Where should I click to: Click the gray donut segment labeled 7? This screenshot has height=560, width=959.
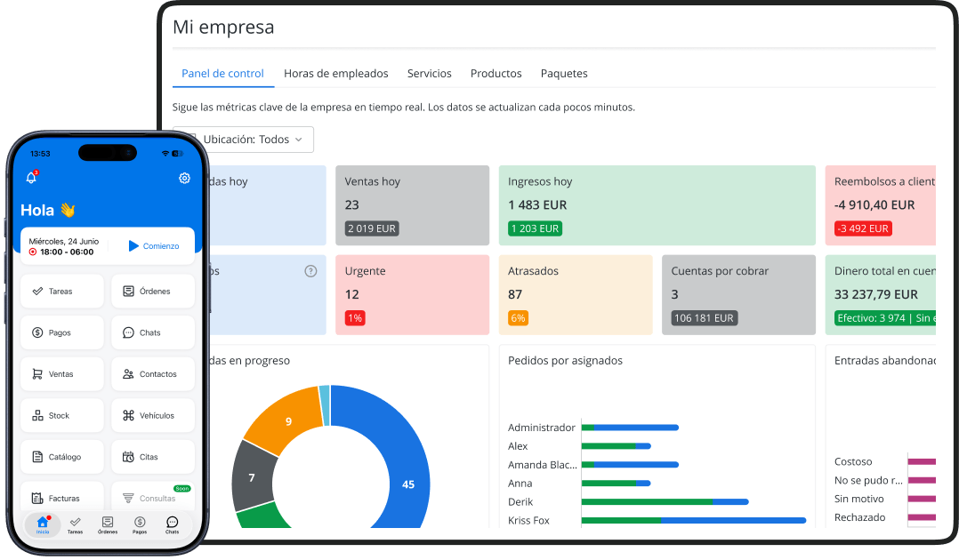coord(253,476)
